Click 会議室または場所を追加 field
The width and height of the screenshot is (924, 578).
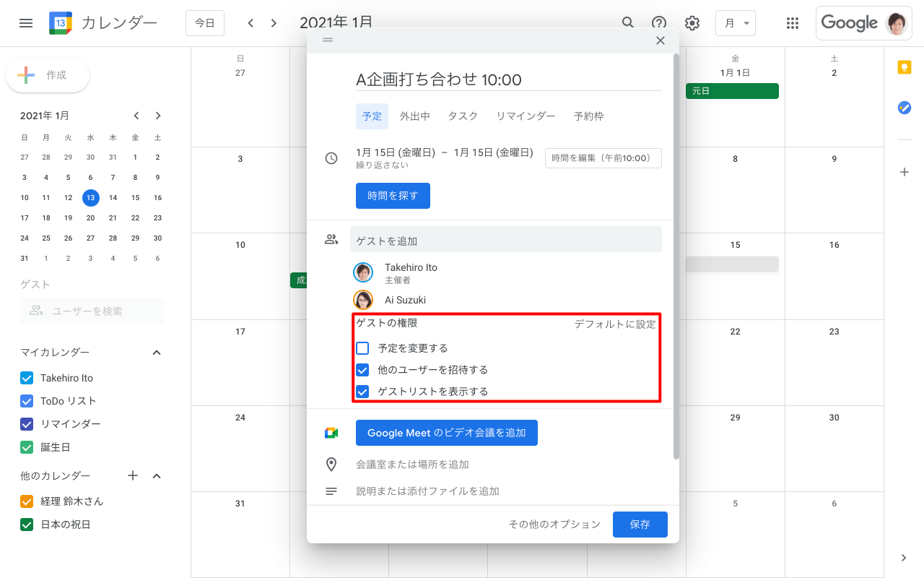412,464
